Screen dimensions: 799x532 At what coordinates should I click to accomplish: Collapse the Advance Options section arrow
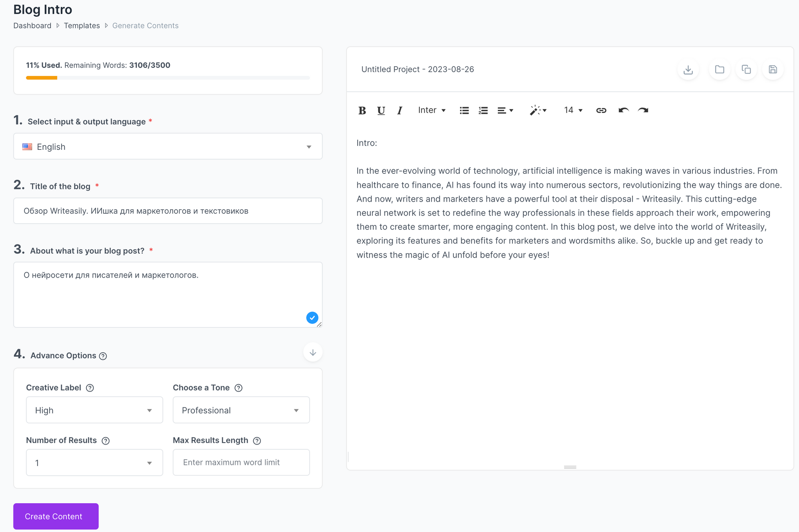coord(313,352)
